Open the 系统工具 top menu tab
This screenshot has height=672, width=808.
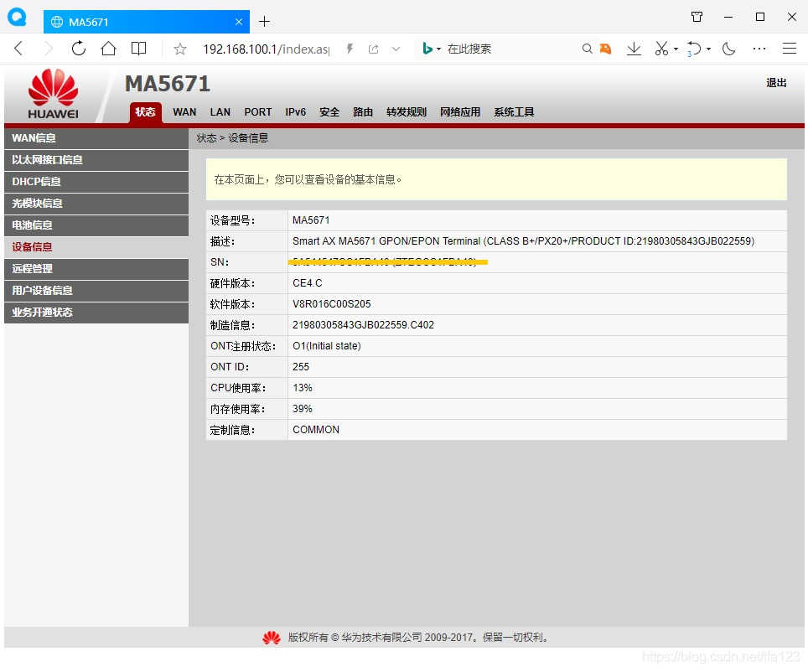[514, 112]
